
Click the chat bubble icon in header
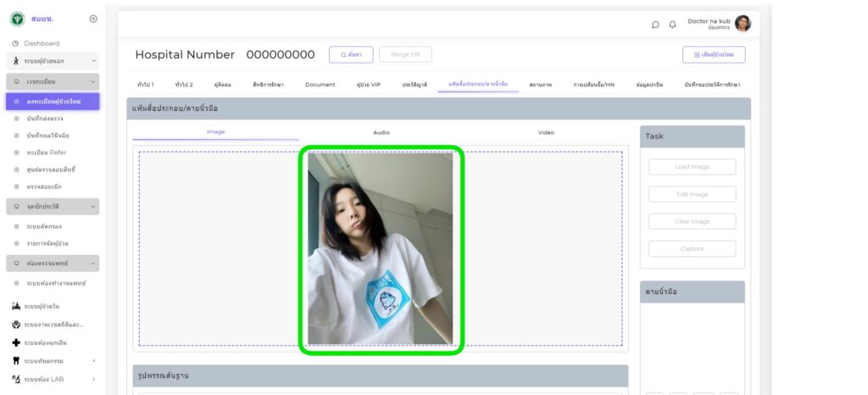click(655, 24)
